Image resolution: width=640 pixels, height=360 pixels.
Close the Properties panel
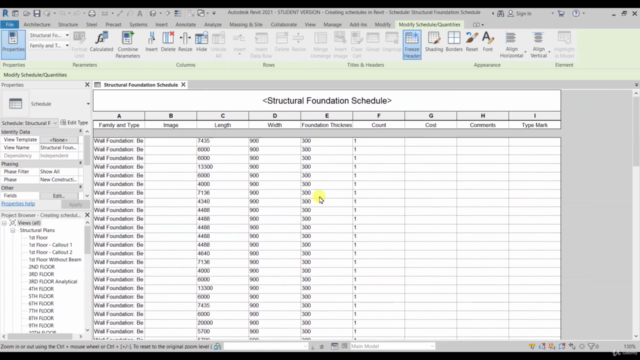(x=87, y=85)
